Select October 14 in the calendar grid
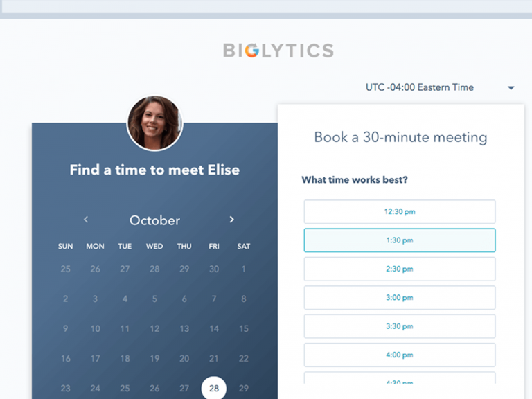The width and height of the screenshot is (532, 399). pyautogui.click(x=214, y=328)
